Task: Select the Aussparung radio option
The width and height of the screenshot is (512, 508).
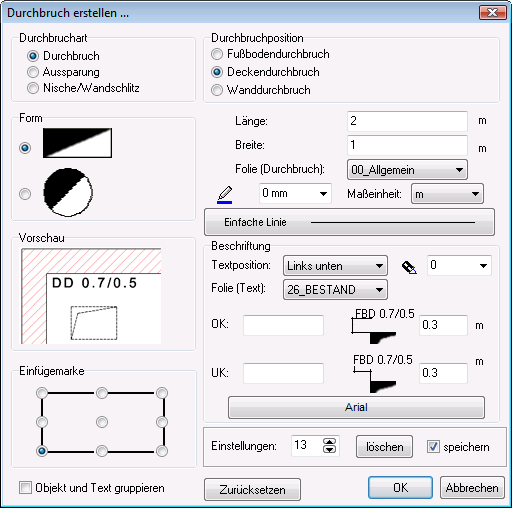Action: (x=63, y=72)
